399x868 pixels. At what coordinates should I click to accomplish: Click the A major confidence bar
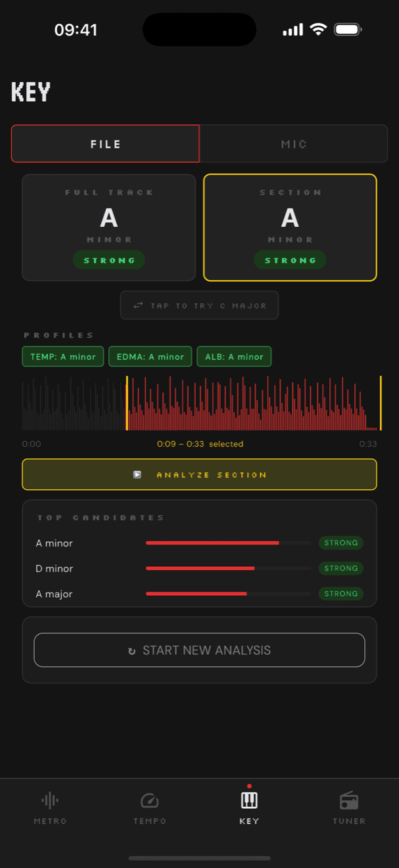pos(229,594)
